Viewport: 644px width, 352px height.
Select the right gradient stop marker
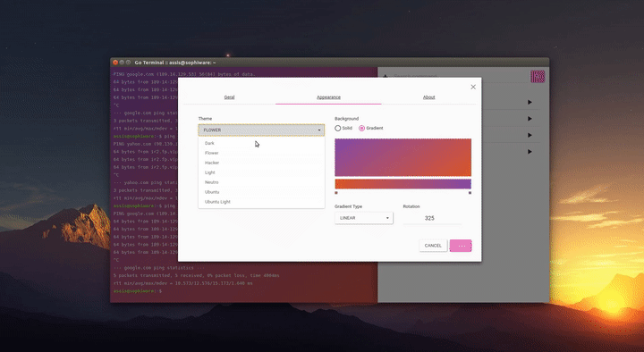pyautogui.click(x=470, y=193)
